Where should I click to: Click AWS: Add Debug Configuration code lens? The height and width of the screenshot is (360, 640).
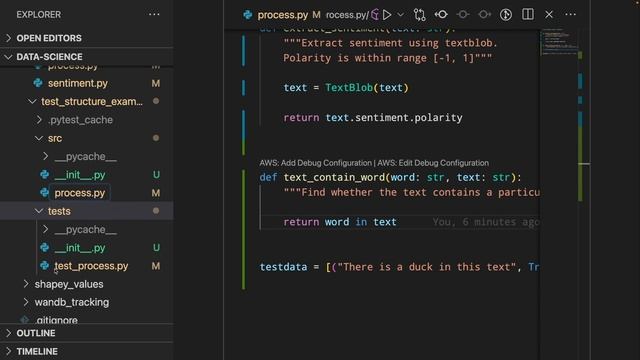[x=316, y=163]
